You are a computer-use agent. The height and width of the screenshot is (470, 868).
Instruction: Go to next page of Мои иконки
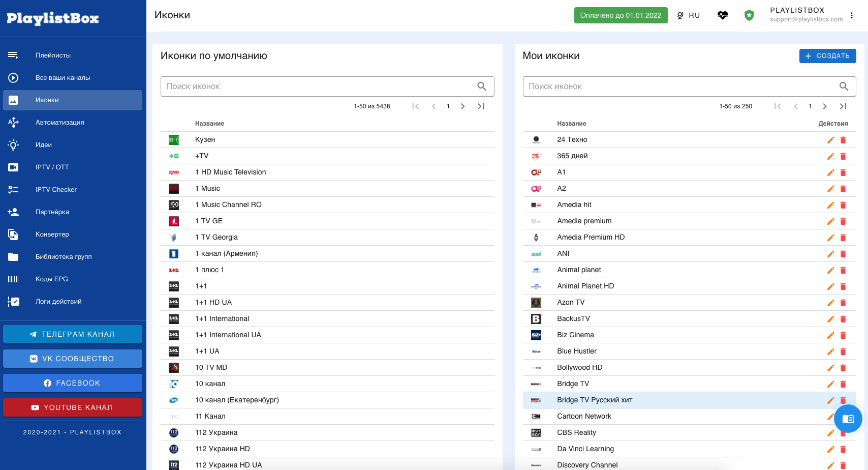[x=825, y=106]
